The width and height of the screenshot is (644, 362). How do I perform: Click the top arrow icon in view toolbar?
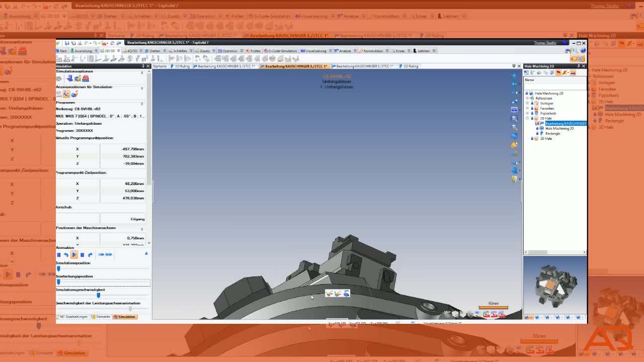point(514,75)
